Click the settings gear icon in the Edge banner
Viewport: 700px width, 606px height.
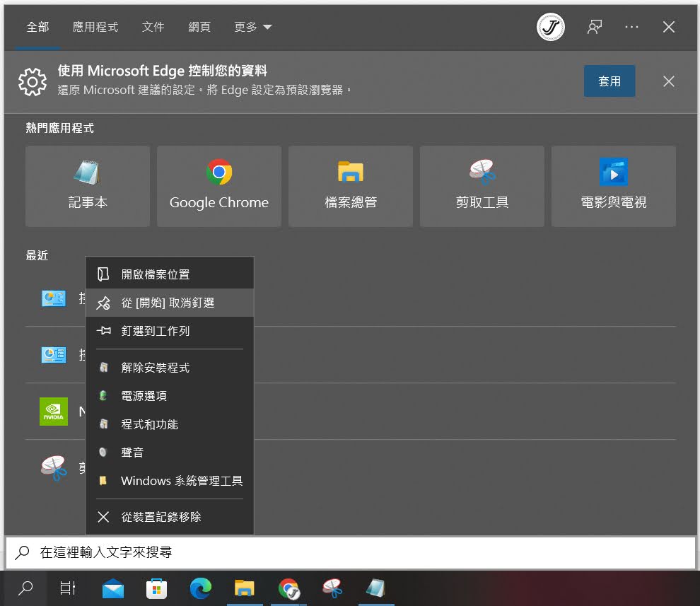pyautogui.click(x=32, y=82)
